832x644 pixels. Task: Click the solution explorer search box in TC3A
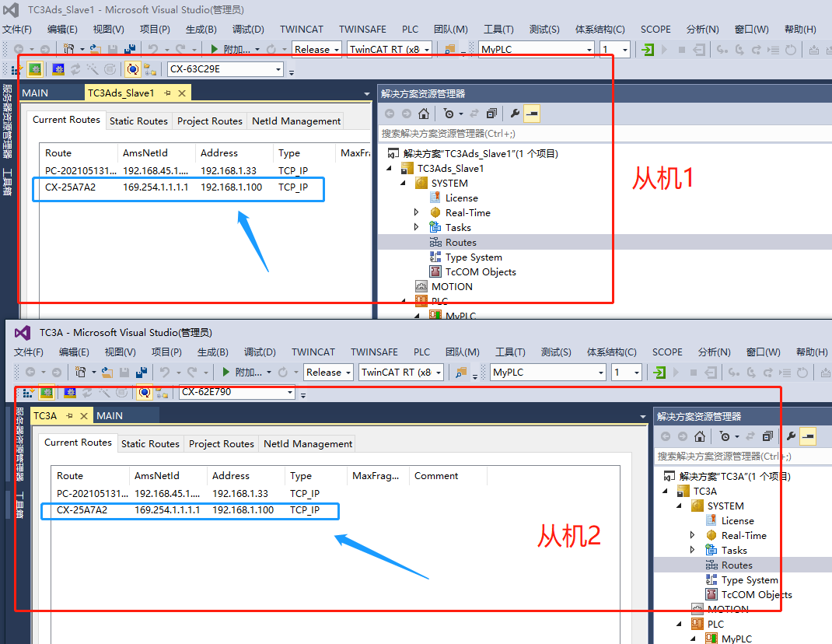click(x=743, y=456)
